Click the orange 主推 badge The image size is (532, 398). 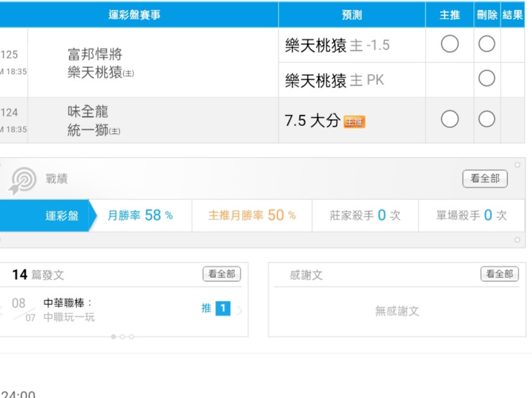coord(354,122)
